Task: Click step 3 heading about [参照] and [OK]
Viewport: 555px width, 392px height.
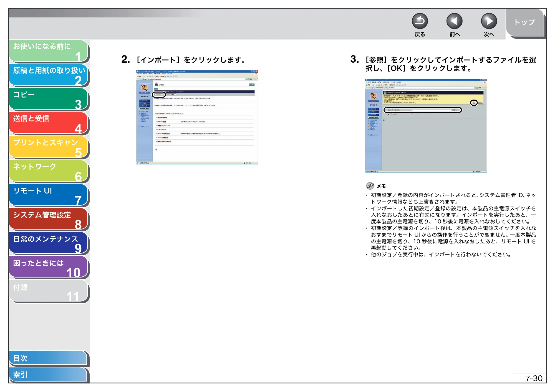Action: [443, 64]
